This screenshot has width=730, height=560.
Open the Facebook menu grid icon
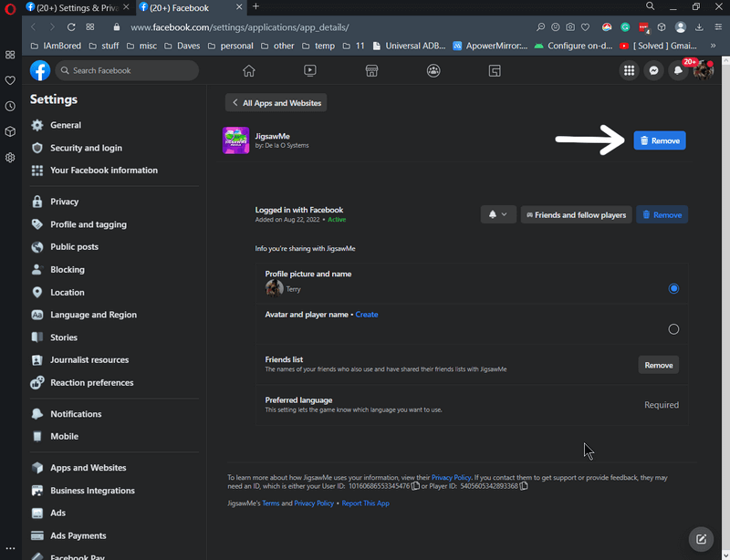click(x=629, y=71)
